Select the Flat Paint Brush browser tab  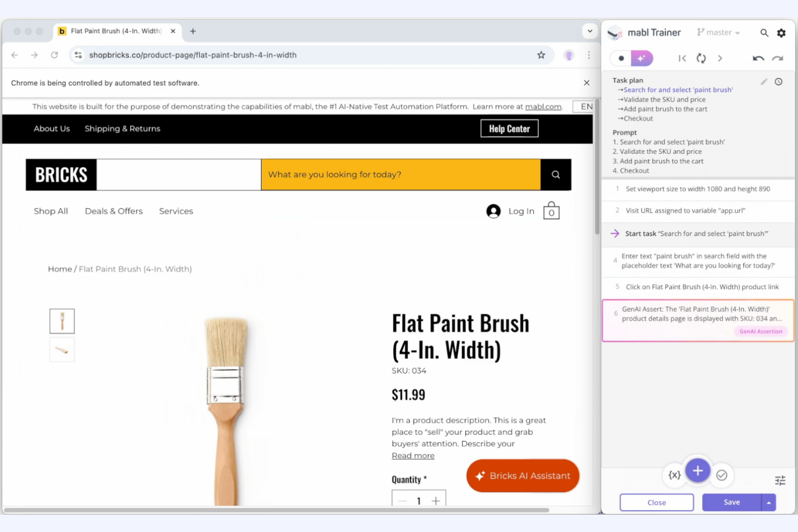click(114, 31)
